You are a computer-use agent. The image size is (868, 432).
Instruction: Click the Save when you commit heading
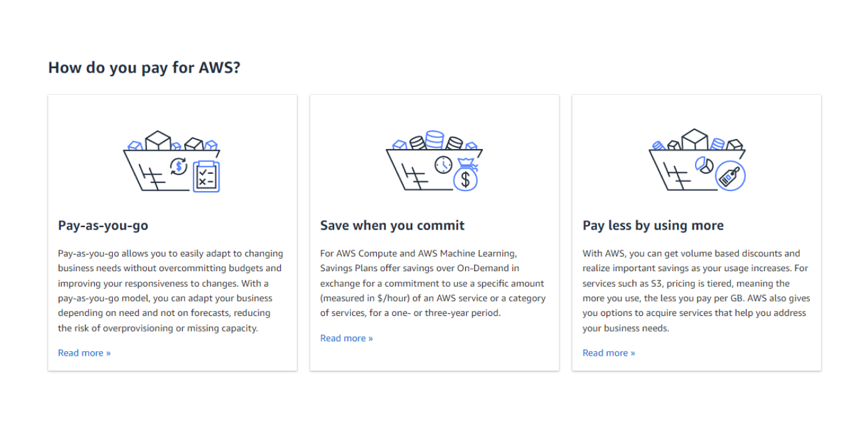pos(392,225)
